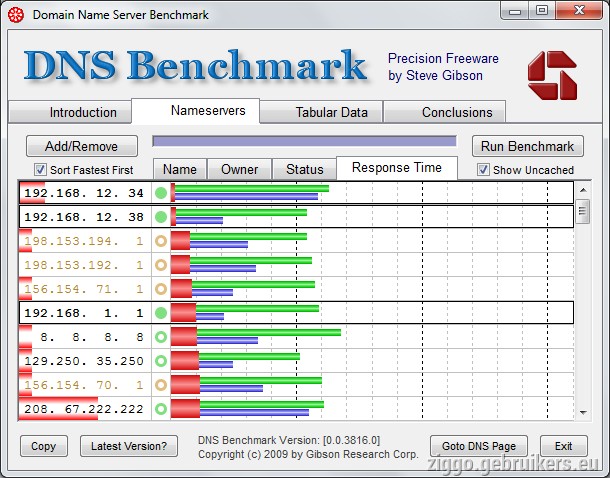Click the nameserver list scrollbar thumb
The image size is (610, 478).
[x=582, y=211]
